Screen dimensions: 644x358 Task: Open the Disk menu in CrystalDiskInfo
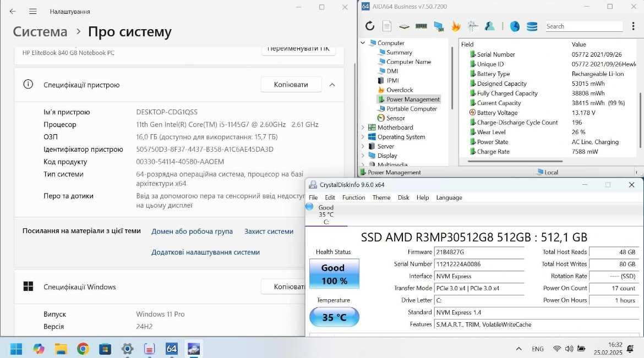[x=403, y=197]
